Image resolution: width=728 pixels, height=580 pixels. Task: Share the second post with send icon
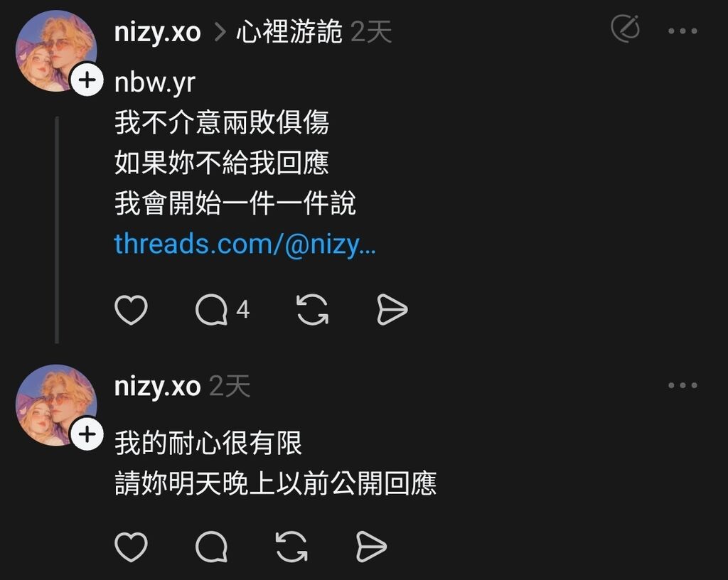click(371, 547)
